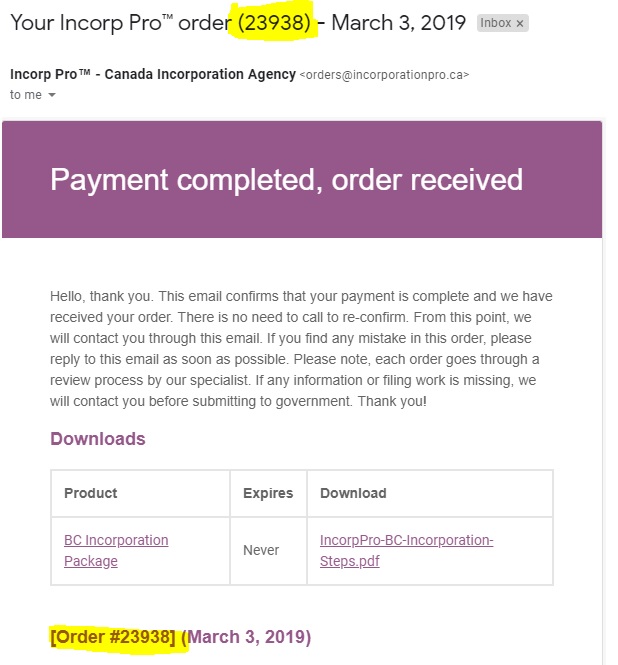Click the Downloads section heading

pyautogui.click(x=97, y=439)
